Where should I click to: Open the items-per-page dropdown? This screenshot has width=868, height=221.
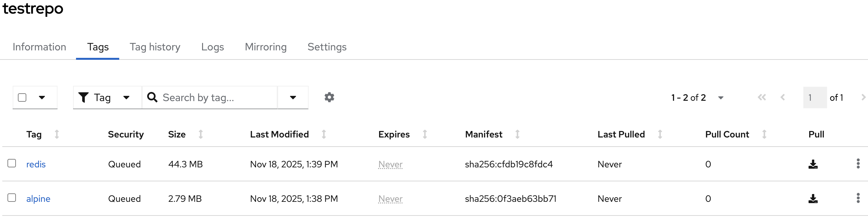pos(721,98)
